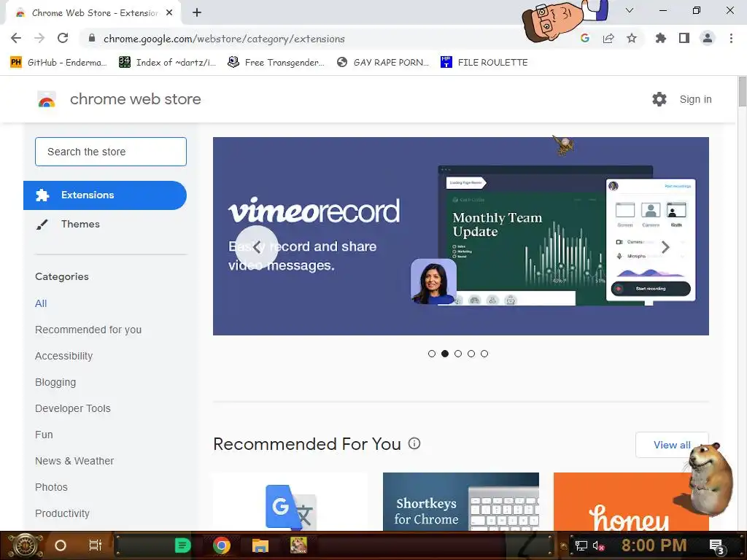Open Task View on the taskbar
Image resolution: width=747 pixels, height=560 pixels.
pyautogui.click(x=96, y=545)
